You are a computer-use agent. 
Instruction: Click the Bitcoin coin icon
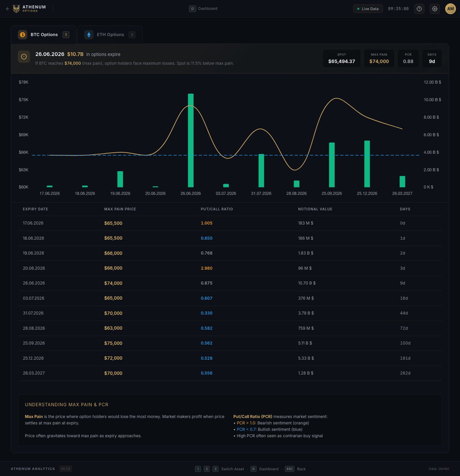(x=23, y=35)
